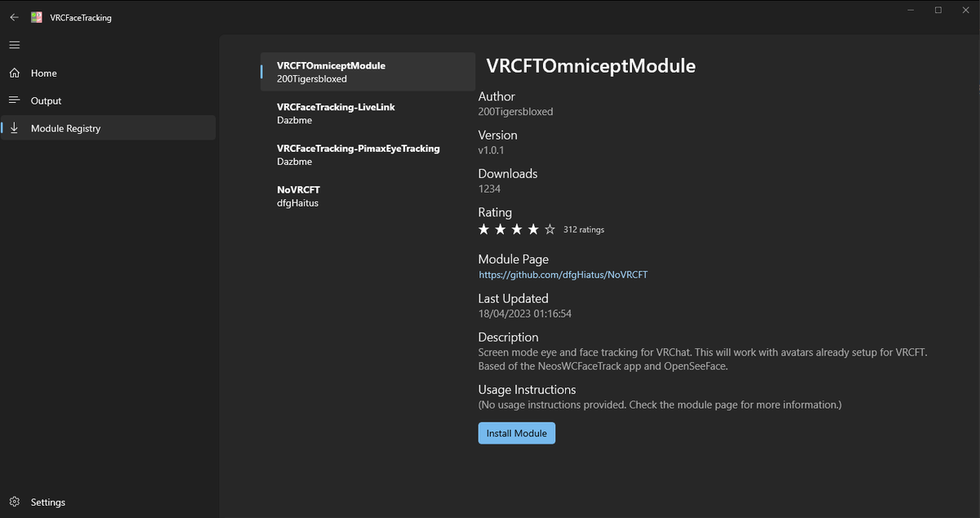Click author name 200Tigersbloxed in details
The height and width of the screenshot is (518, 980).
[x=515, y=112]
